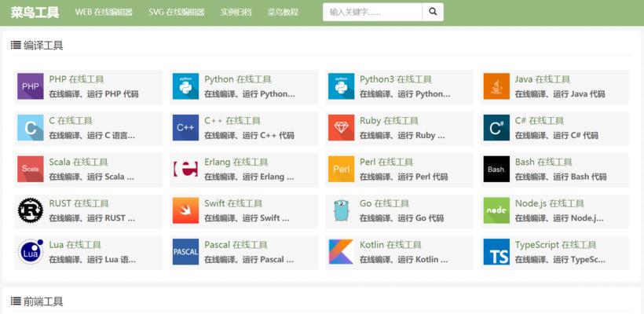644x314 pixels.
Task: Click the Lua moon logo icon
Action: click(x=31, y=252)
